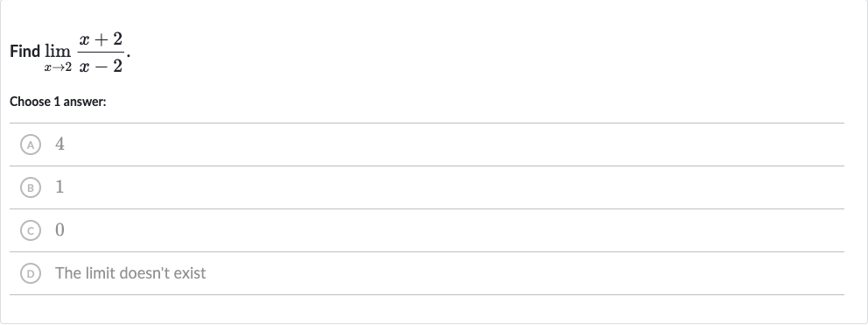Viewport: 868px width, 325px height.
Task: Click the "lim" symbol in the expression
Action: 58,52
